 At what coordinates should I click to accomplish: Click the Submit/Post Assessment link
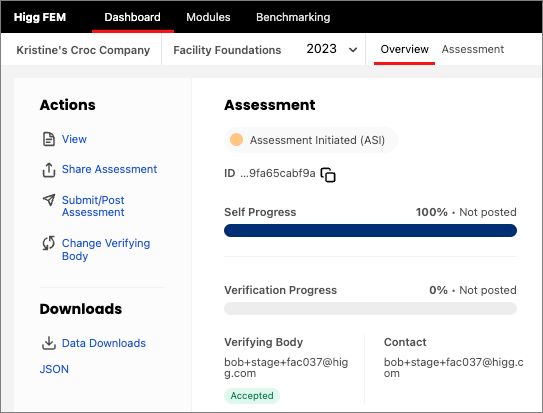coord(93,206)
